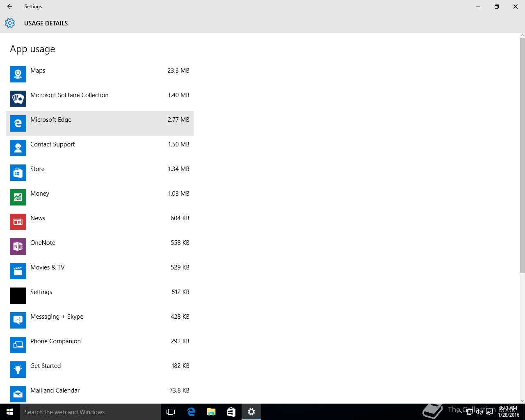Click the Phone Companion icon
525x420 pixels.
tap(18, 345)
